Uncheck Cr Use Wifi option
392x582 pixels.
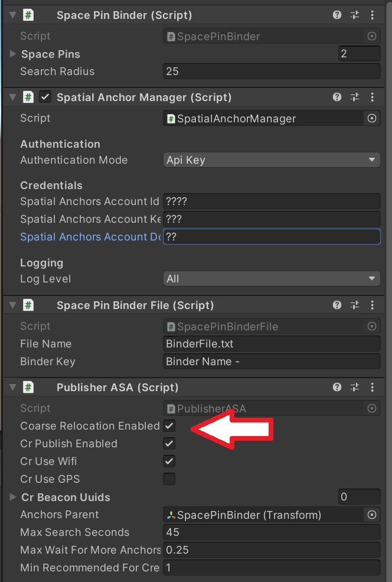[x=169, y=461]
